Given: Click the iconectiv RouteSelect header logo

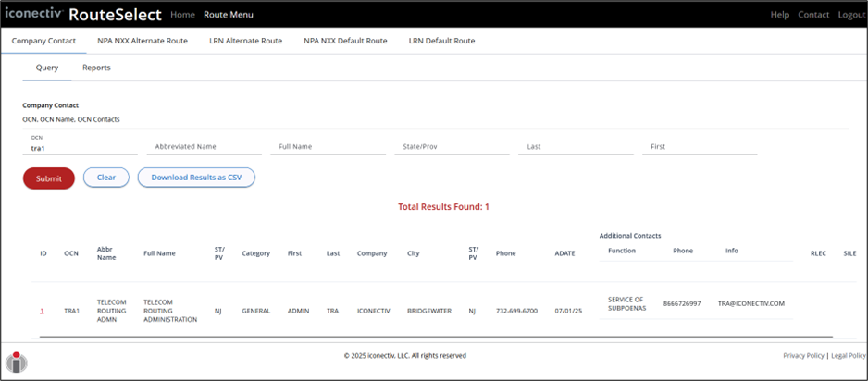Looking at the screenshot, I should (x=82, y=15).
